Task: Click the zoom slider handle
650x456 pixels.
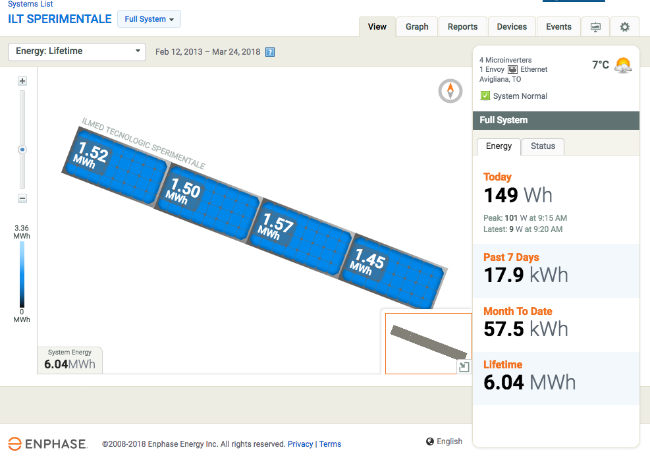Action: 22,149
